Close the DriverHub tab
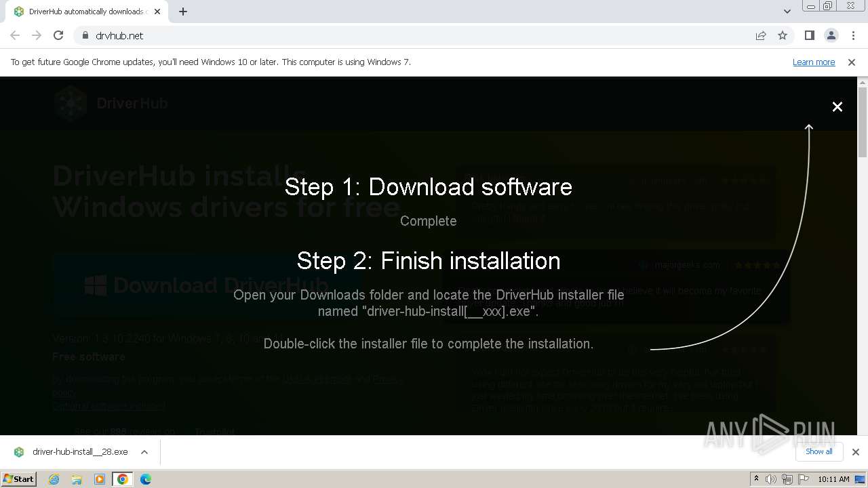 157,12
